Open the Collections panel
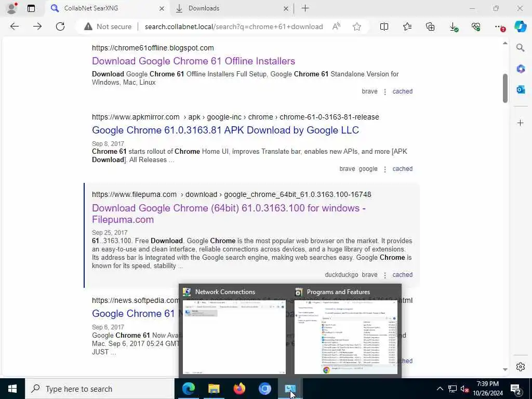This screenshot has height=399, width=532. coord(430,26)
